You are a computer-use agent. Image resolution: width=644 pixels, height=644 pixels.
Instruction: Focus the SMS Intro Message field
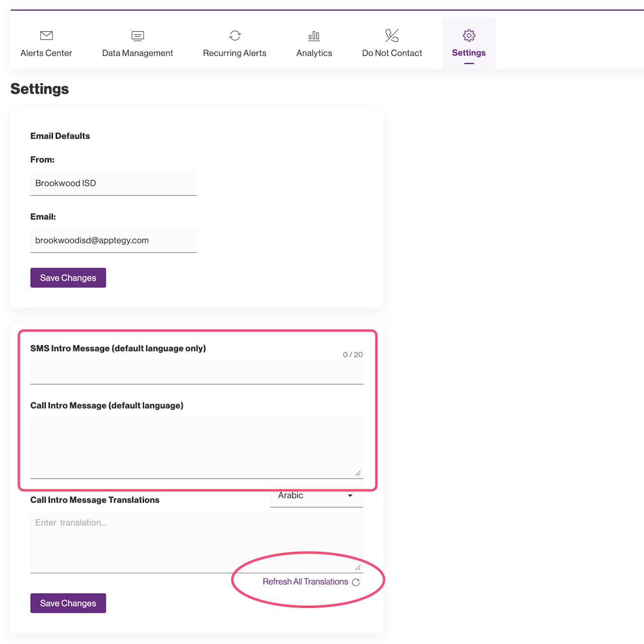[x=196, y=372]
